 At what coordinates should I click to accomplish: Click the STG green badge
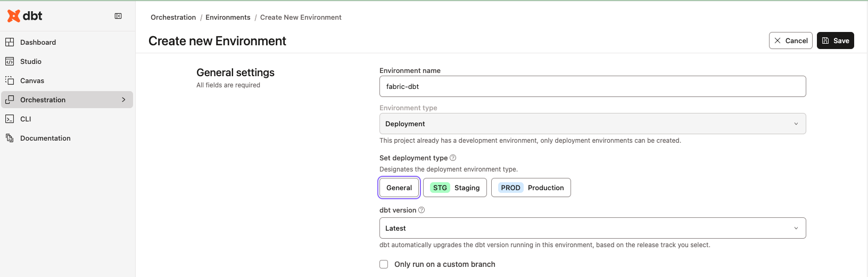point(440,188)
